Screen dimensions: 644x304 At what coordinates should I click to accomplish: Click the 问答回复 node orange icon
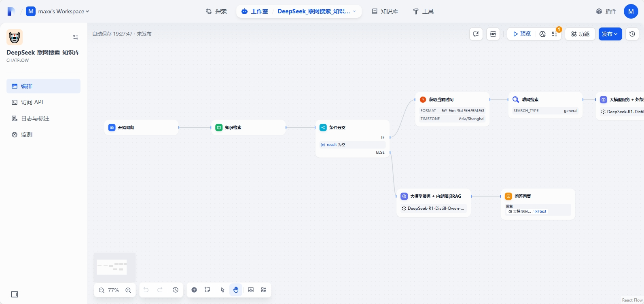[x=508, y=196]
